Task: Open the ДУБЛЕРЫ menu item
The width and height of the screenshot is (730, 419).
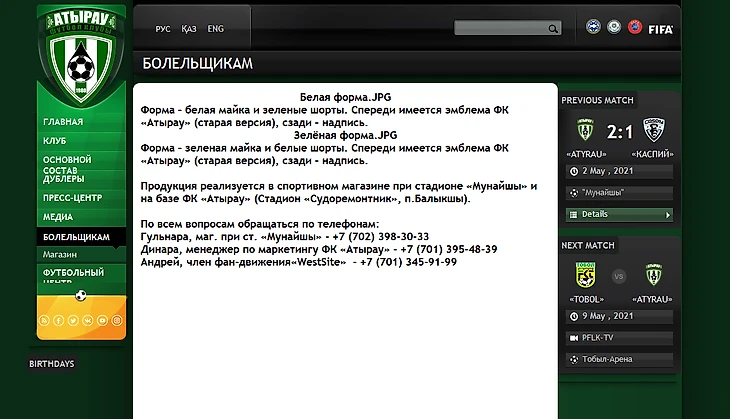Action: 64,179
